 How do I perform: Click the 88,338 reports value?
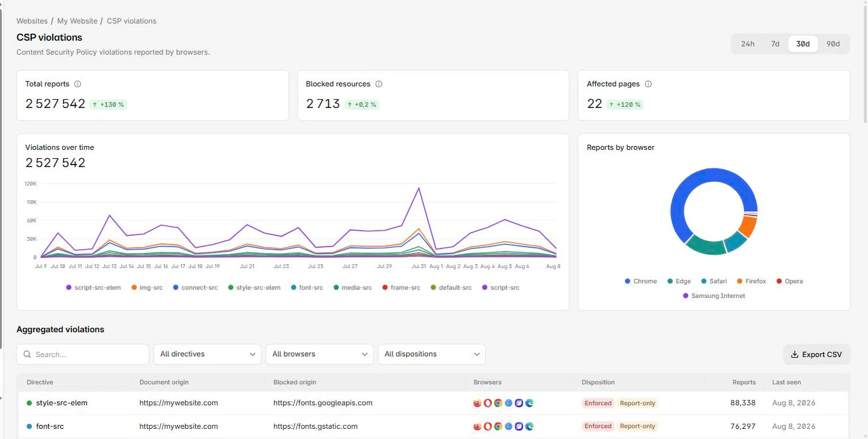743,403
